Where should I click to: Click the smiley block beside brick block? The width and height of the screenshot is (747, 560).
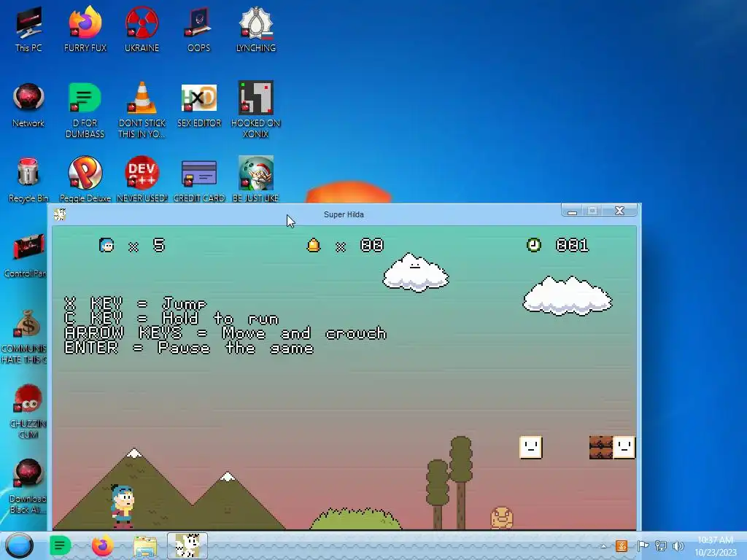click(624, 447)
